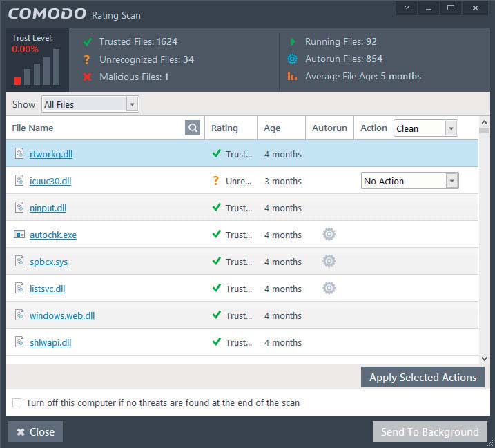Open the icuuc30.dll file link
The height and width of the screenshot is (448, 495).
click(50, 181)
